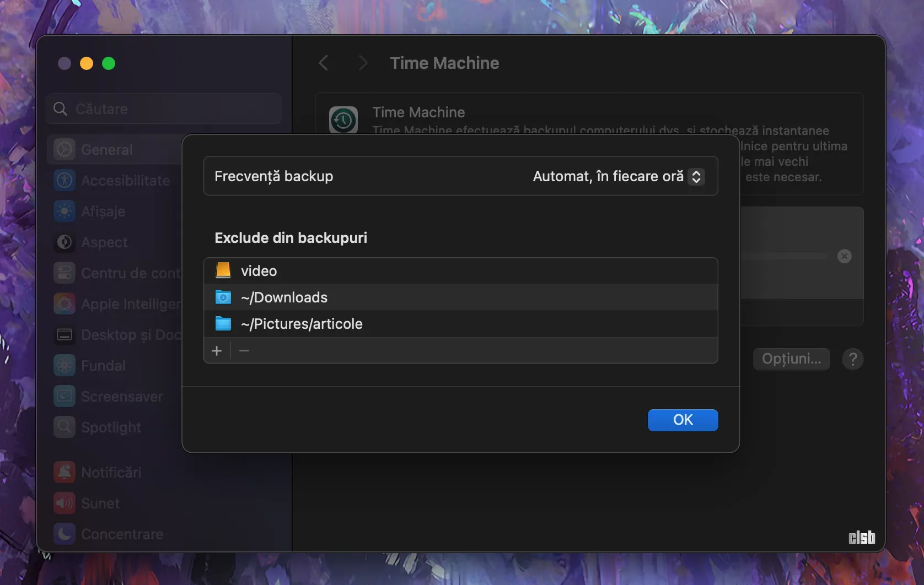Open Desktop și Dock settings
This screenshot has height=585, width=924.
pos(115,334)
